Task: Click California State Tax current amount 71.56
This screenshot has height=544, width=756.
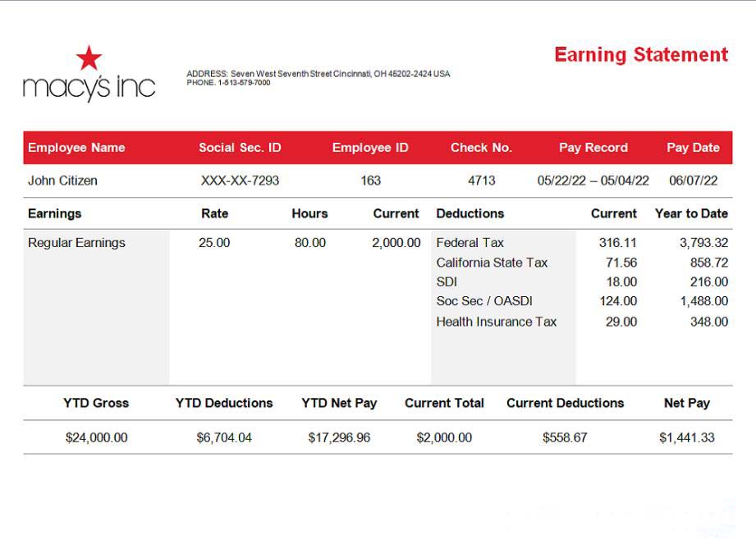Action: click(621, 263)
